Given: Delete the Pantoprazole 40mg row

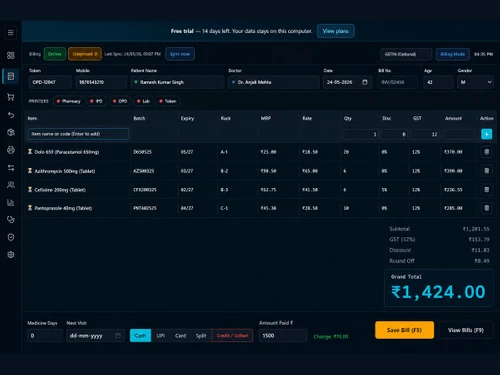Looking at the screenshot, I should pyautogui.click(x=487, y=208).
